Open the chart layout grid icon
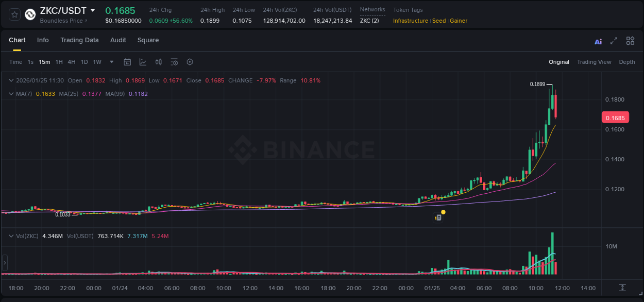 tap(630, 41)
